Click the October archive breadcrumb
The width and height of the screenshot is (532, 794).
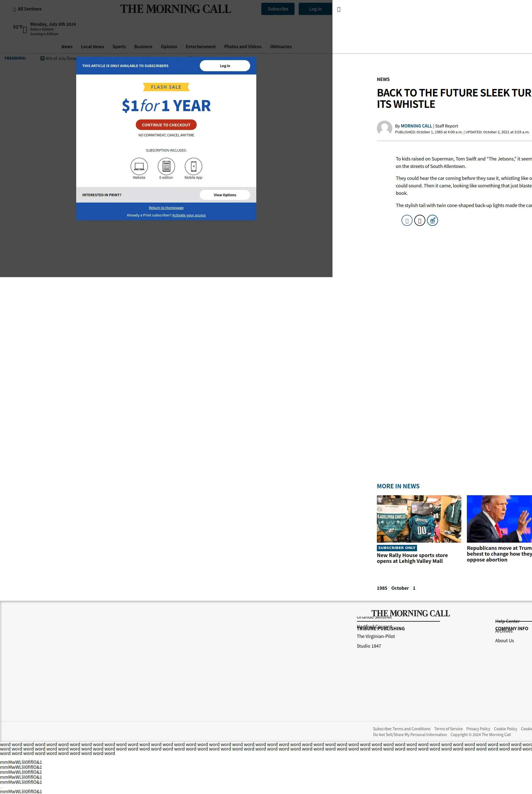point(400,588)
